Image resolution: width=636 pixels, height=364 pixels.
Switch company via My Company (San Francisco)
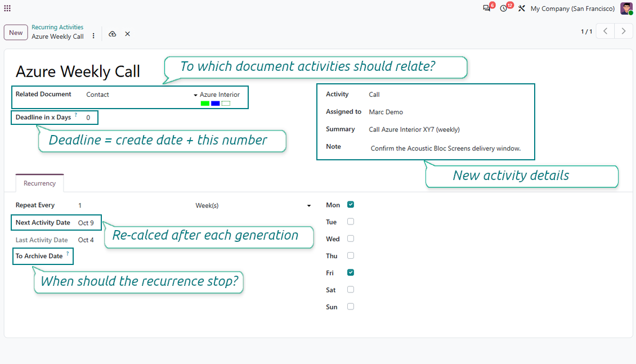[572, 8]
